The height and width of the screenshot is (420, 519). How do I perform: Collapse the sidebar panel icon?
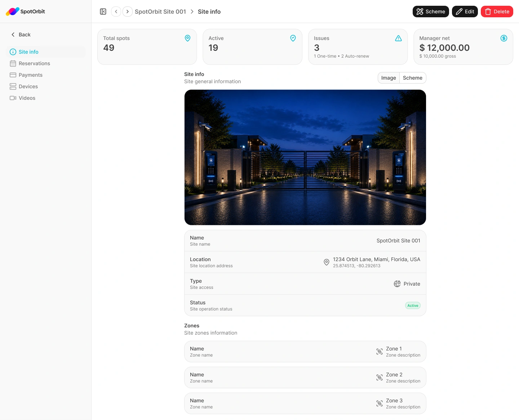click(x=103, y=12)
